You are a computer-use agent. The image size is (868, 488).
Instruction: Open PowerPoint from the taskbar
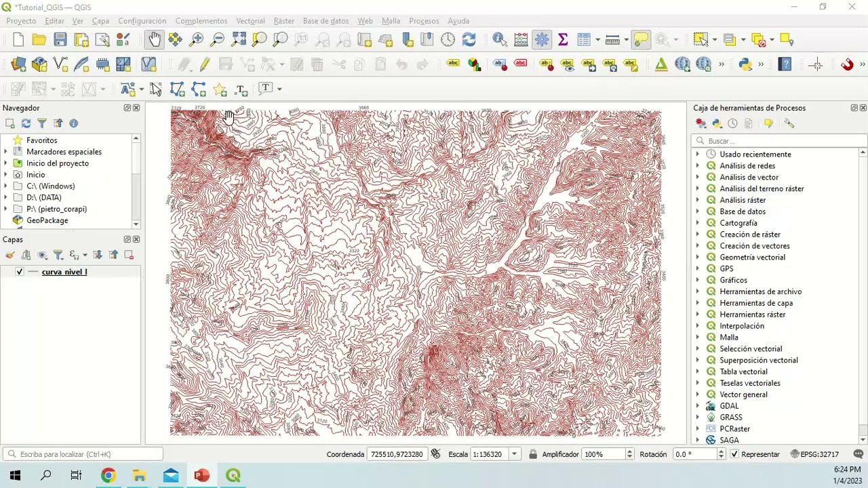(201, 475)
